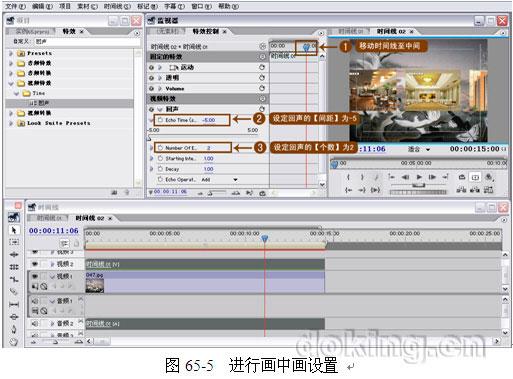Collapse the 回声 effect properties
The width and height of the screenshot is (513, 379).
click(x=160, y=109)
